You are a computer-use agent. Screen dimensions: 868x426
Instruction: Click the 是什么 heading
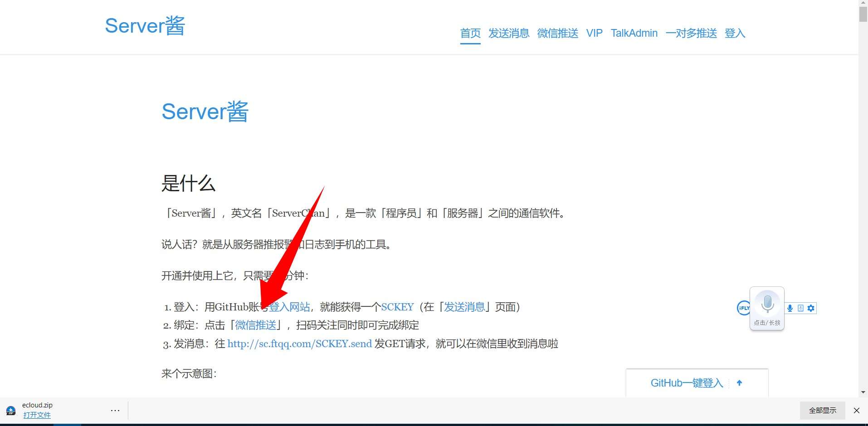[x=188, y=184]
